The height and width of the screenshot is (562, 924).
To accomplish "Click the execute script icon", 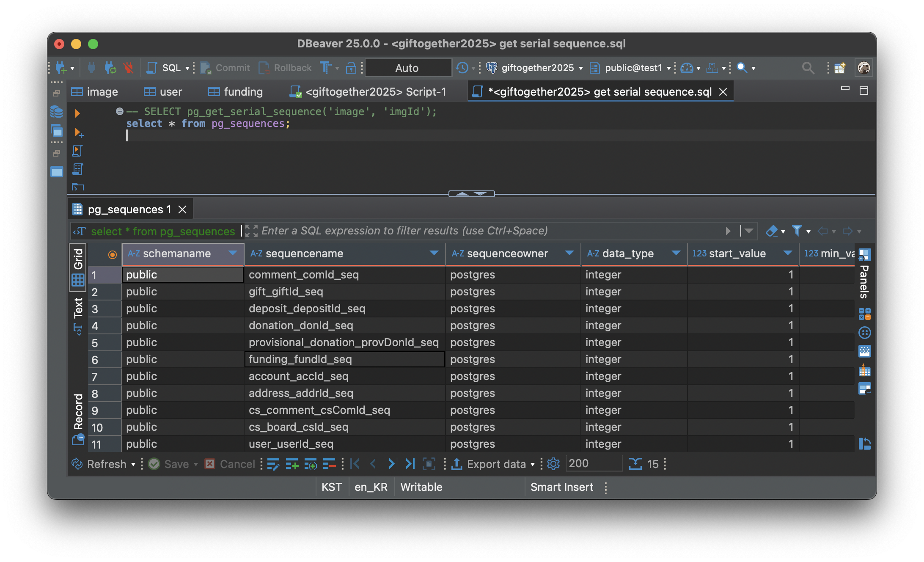I will pos(77,151).
